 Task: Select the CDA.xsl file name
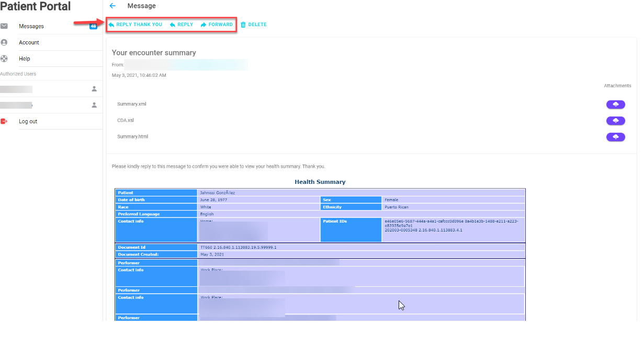[126, 120]
